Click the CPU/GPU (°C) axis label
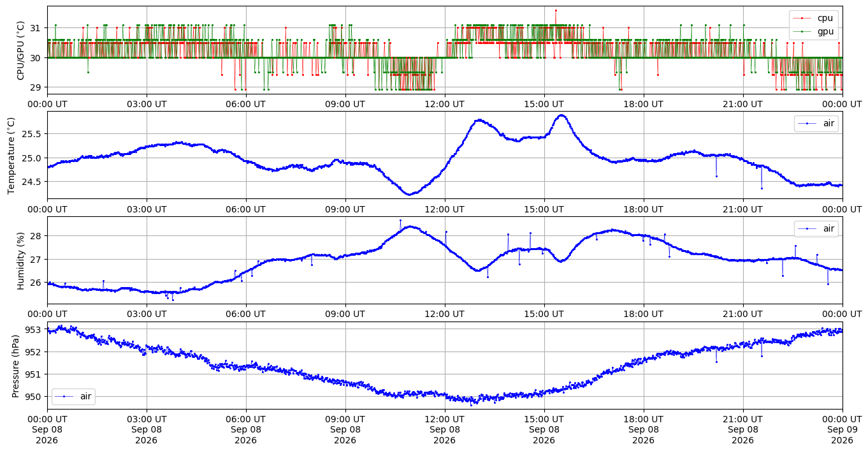The height and width of the screenshot is (451, 868). 21,50
